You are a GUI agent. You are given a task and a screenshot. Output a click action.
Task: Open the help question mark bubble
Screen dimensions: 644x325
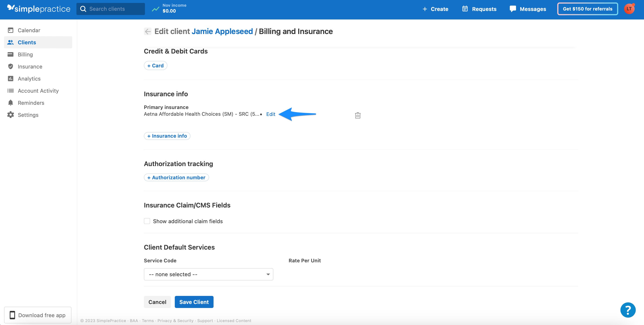tap(628, 310)
